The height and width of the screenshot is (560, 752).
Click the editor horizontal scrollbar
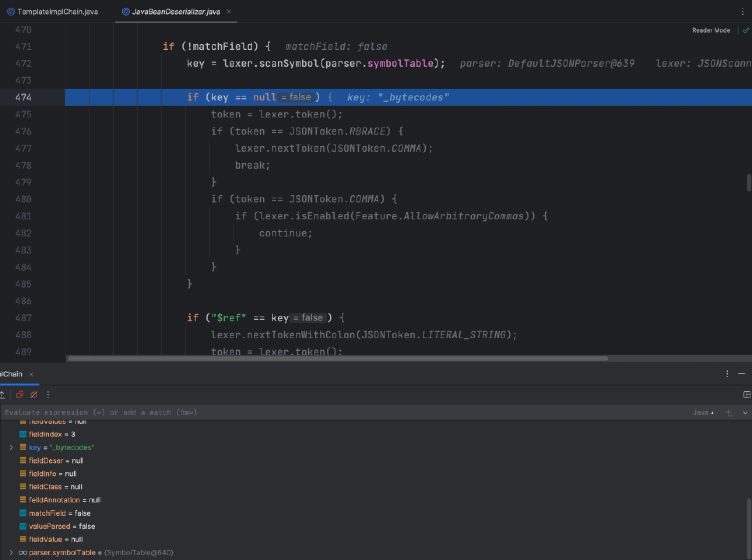(338, 358)
